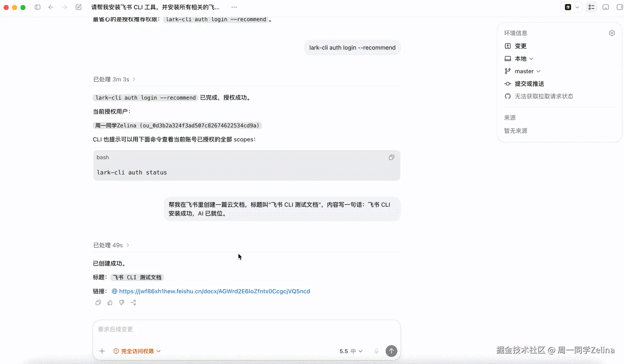
Task: Click the inline lark-cli auth login --recommend code
Action: click(146, 98)
